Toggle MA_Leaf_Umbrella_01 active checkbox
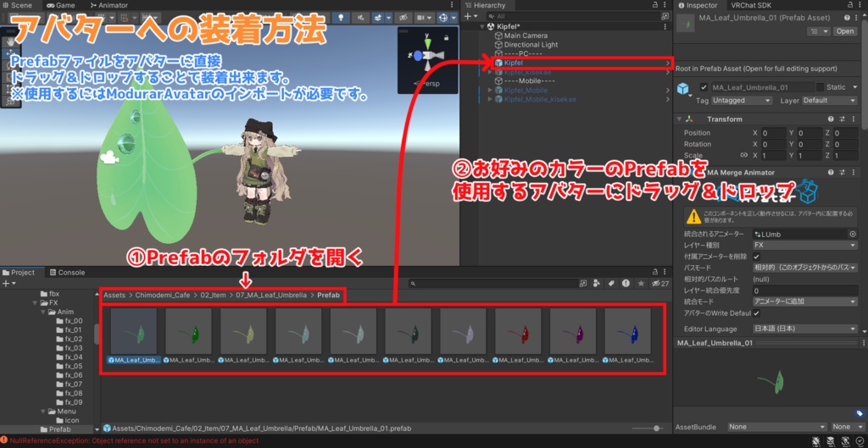868x448 pixels. (704, 87)
